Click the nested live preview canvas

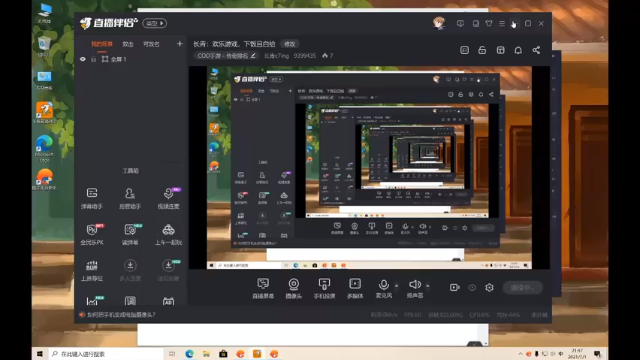369,167
